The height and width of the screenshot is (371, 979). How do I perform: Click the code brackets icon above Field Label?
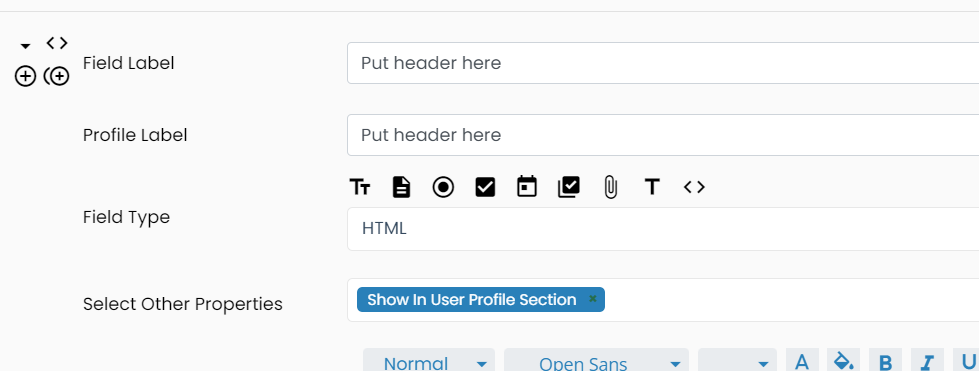click(x=57, y=43)
